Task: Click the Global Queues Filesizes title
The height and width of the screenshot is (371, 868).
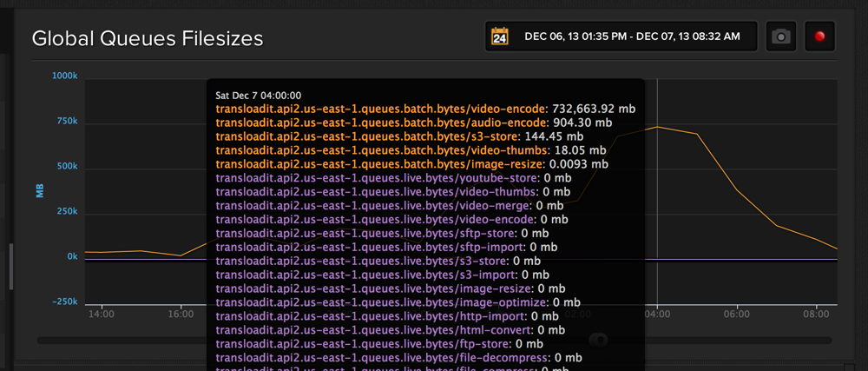Action: [148, 39]
